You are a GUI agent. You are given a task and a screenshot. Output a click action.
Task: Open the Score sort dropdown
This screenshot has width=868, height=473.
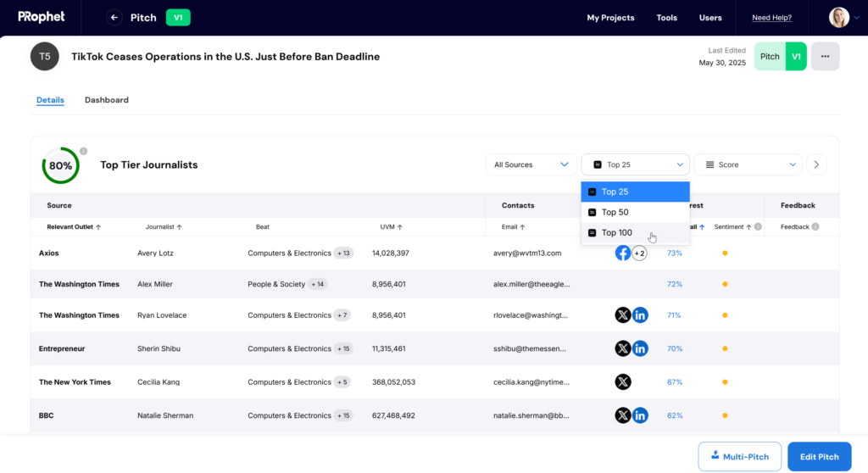[x=748, y=164]
